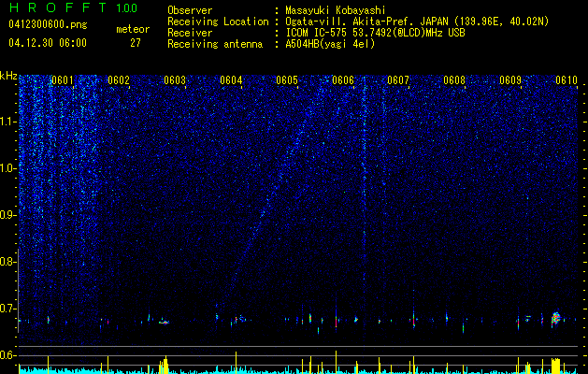Click the 0.7 frequency axis label
This screenshot has width=588, height=374.
(x=7, y=309)
